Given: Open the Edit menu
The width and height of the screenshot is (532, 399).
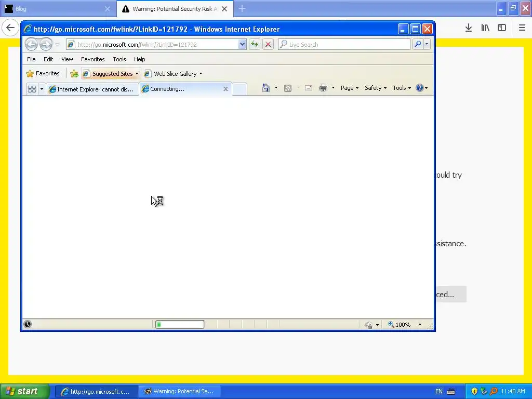Looking at the screenshot, I should click(x=48, y=59).
